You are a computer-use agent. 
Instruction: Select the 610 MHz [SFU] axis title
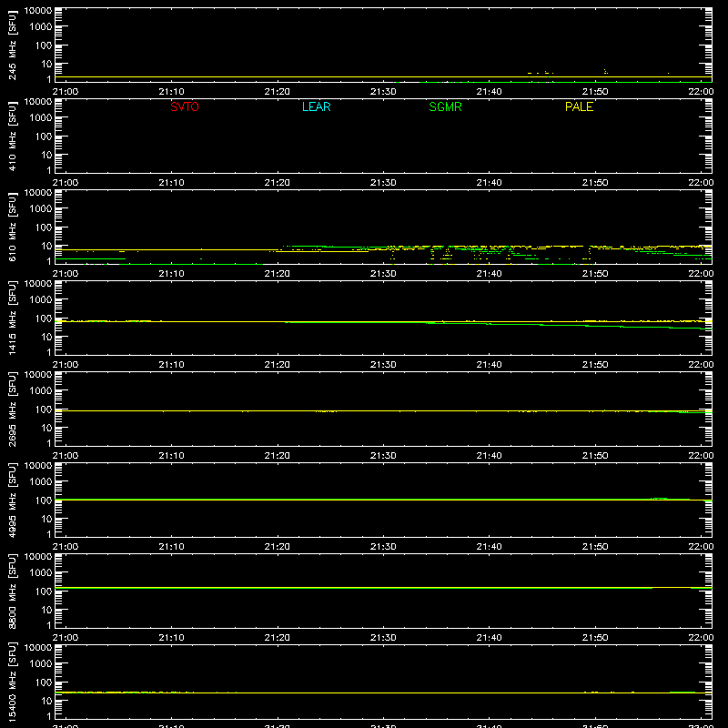tap(12, 227)
